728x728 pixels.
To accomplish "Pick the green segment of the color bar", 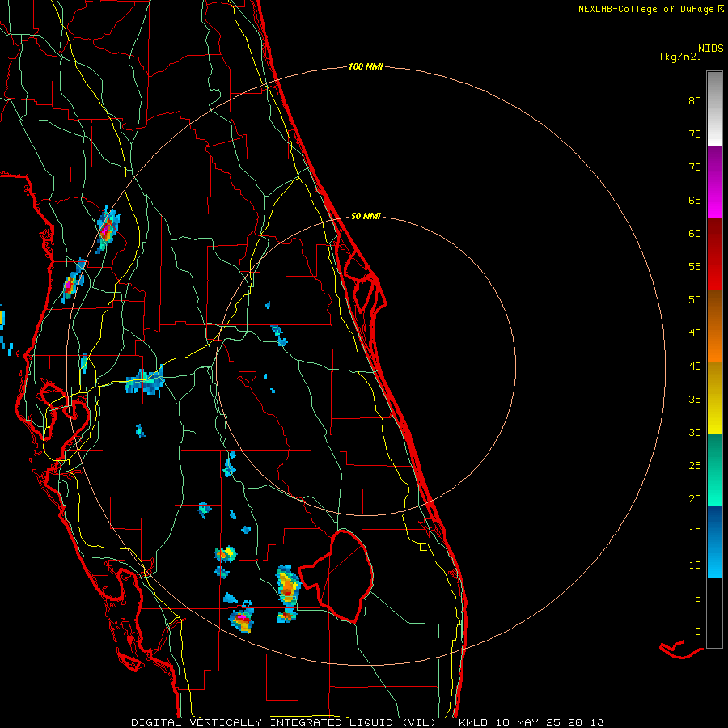I will 714,470.
